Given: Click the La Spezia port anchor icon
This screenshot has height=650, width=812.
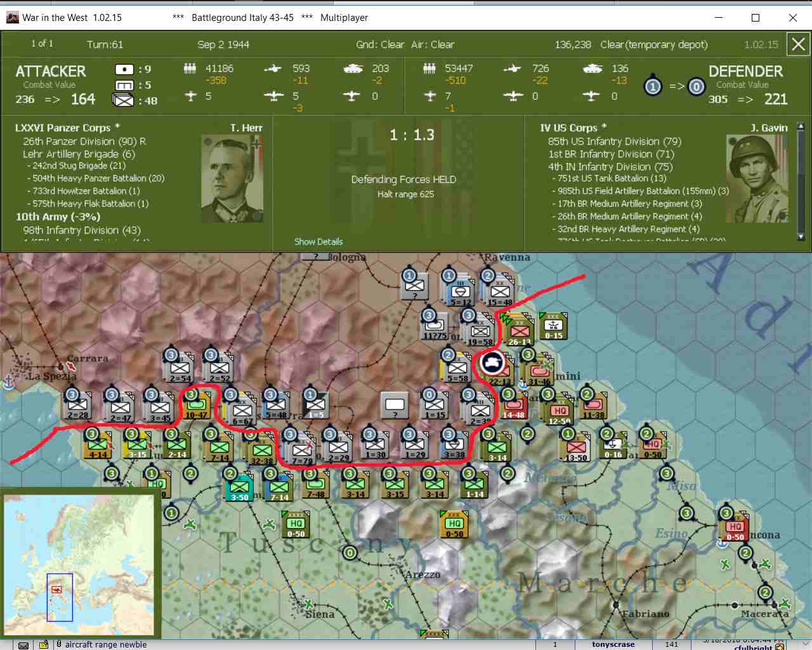Looking at the screenshot, I should pyautogui.click(x=9, y=382).
